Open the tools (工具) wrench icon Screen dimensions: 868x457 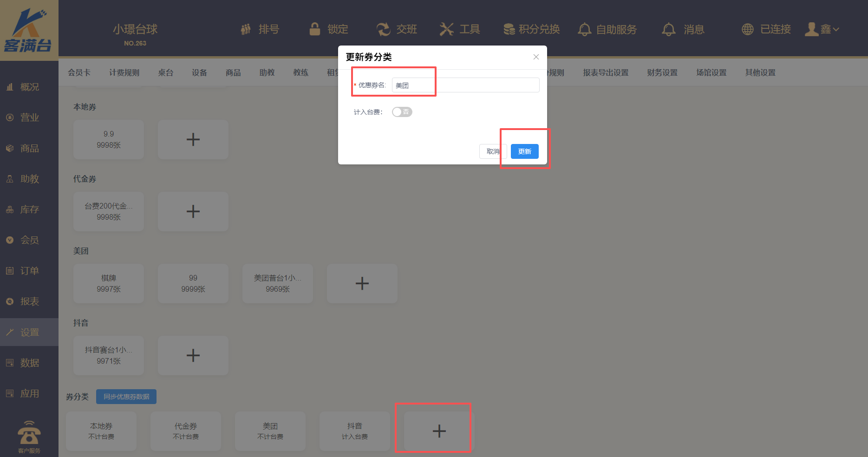[x=446, y=29]
